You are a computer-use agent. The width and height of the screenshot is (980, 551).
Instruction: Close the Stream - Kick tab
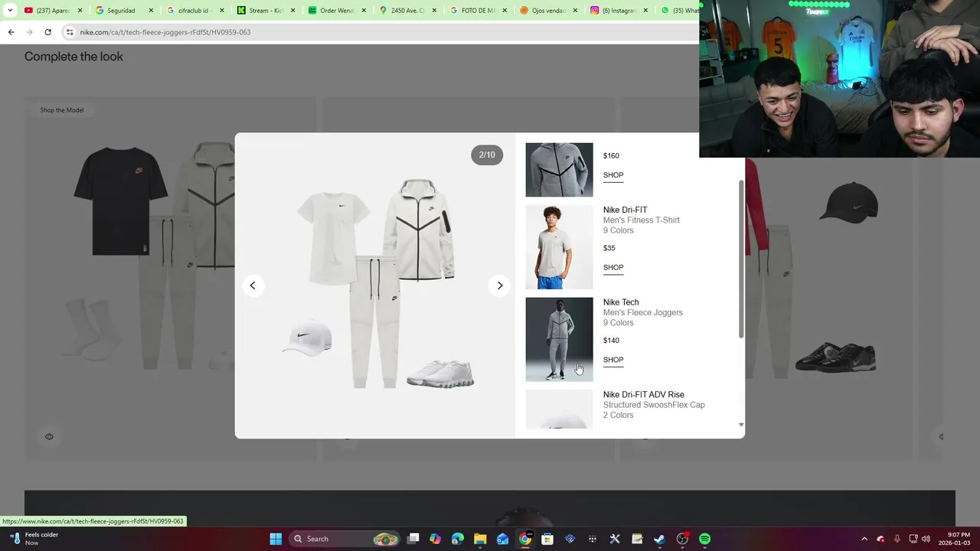coord(292,11)
